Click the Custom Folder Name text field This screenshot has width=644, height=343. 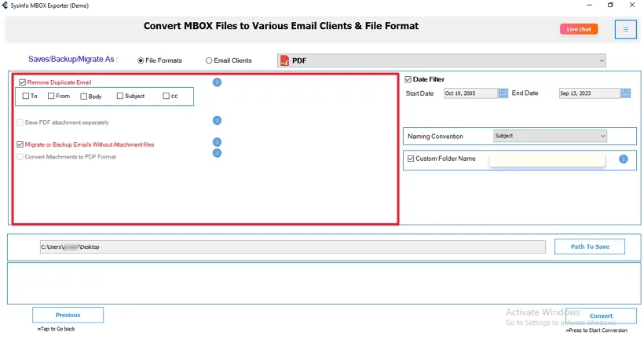coord(547,159)
